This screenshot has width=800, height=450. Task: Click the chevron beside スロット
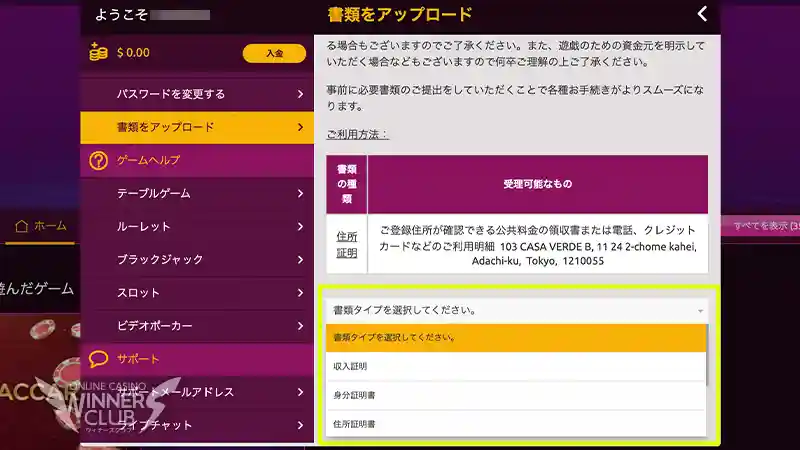300,293
